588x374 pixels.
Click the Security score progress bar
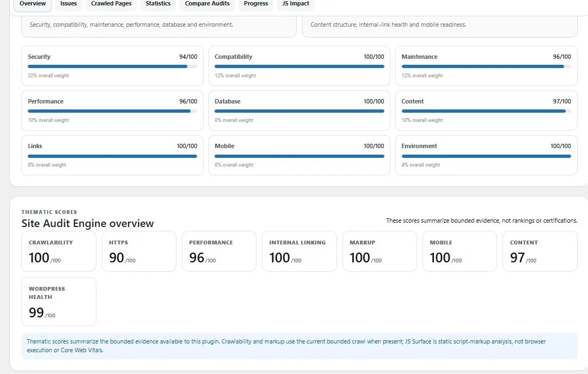113,66
